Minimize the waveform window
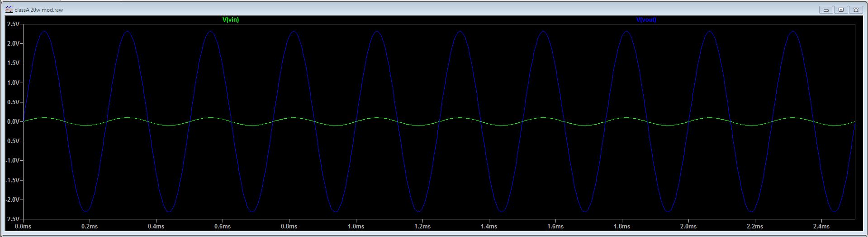The width and height of the screenshot is (868, 237). [x=826, y=9]
